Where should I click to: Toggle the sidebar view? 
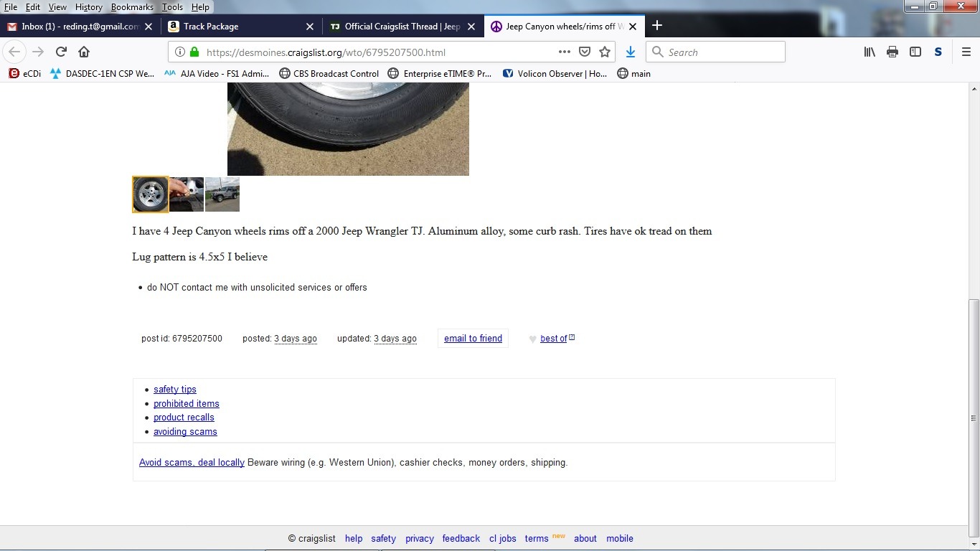coord(915,52)
